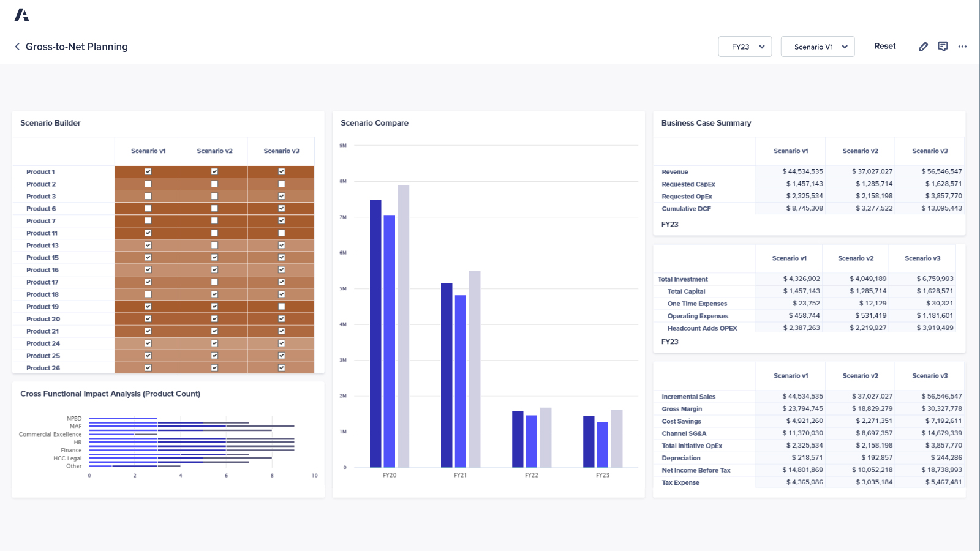Check Product 17 for Scenario v2
This screenshot has height=551, width=980.
(x=214, y=282)
